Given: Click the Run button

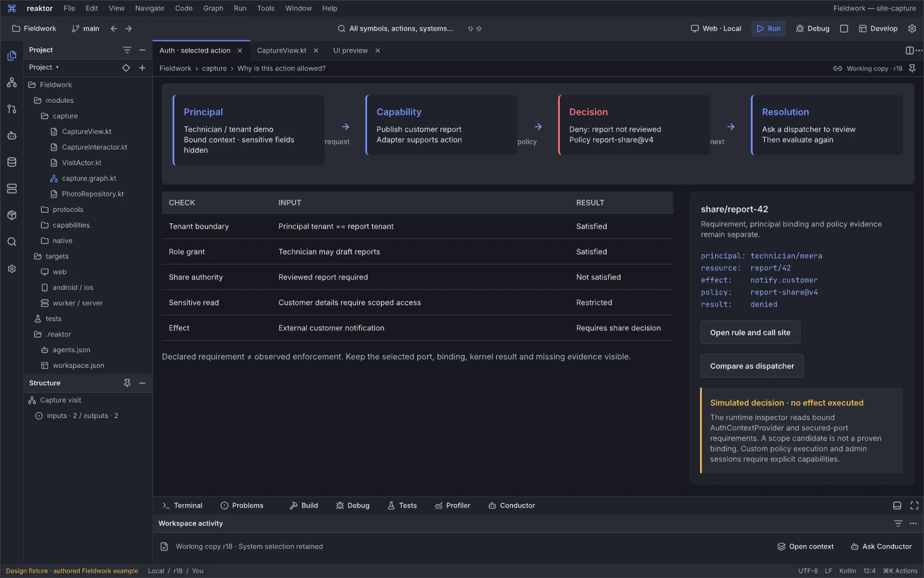Looking at the screenshot, I should [x=768, y=28].
